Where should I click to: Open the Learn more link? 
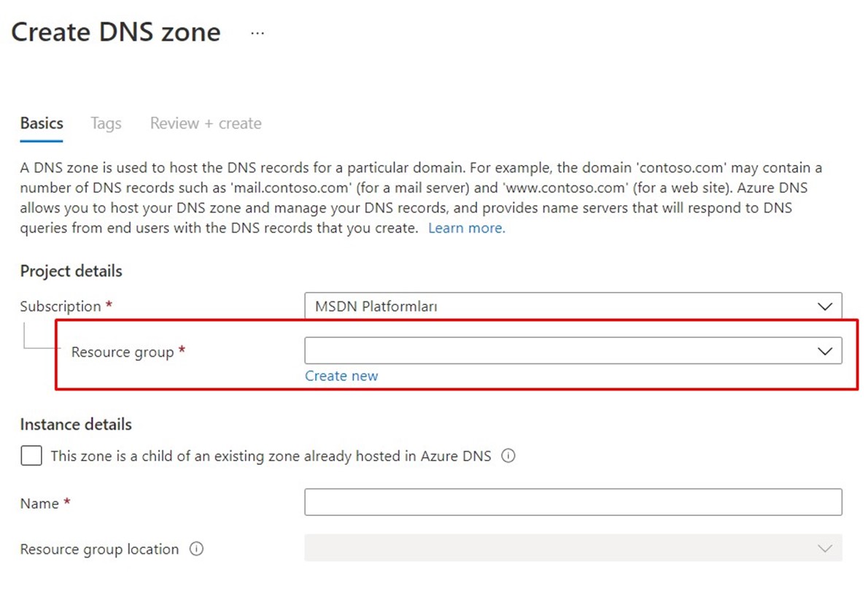tap(467, 228)
